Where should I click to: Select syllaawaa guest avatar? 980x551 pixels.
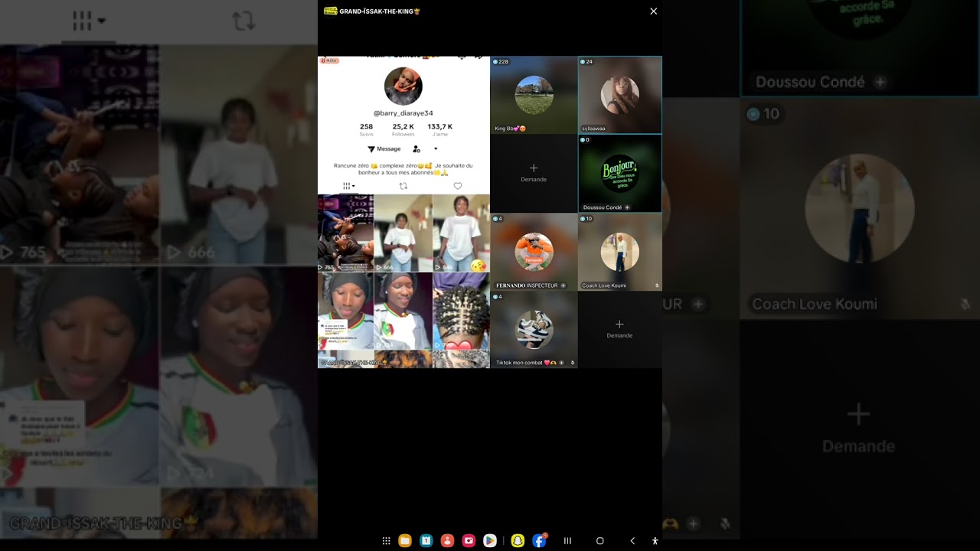click(x=620, y=95)
